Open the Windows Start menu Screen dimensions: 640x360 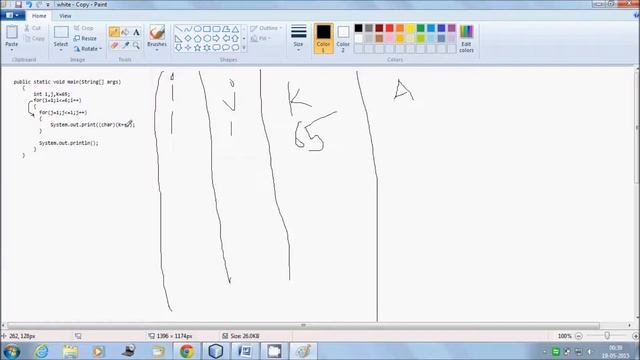pos(11,351)
